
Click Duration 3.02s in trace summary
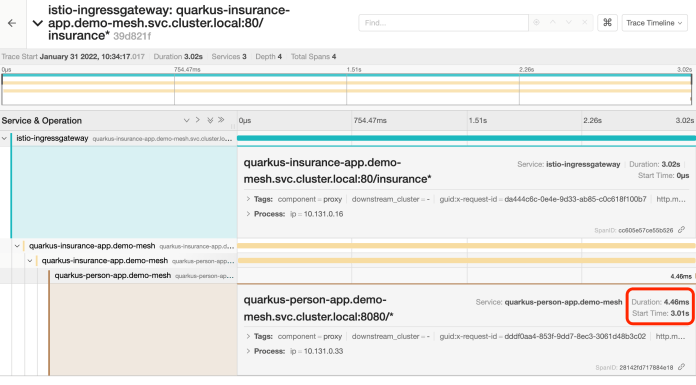pos(178,56)
